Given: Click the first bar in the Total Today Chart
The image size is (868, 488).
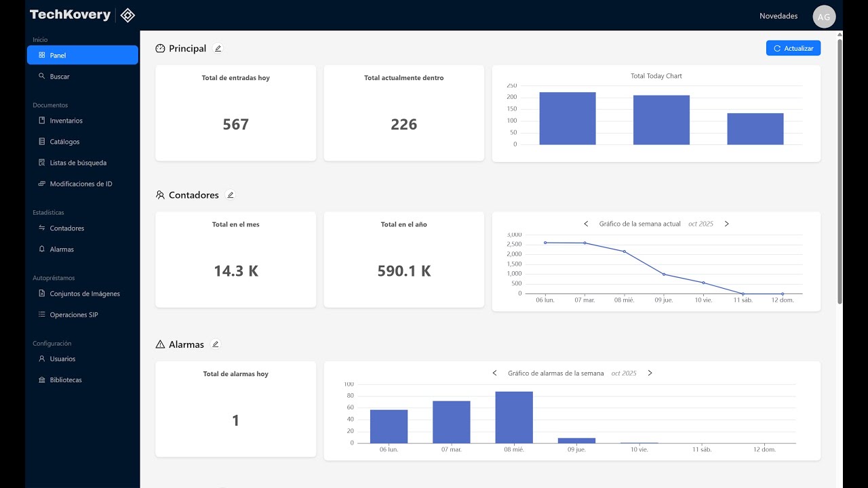Looking at the screenshot, I should [568, 119].
